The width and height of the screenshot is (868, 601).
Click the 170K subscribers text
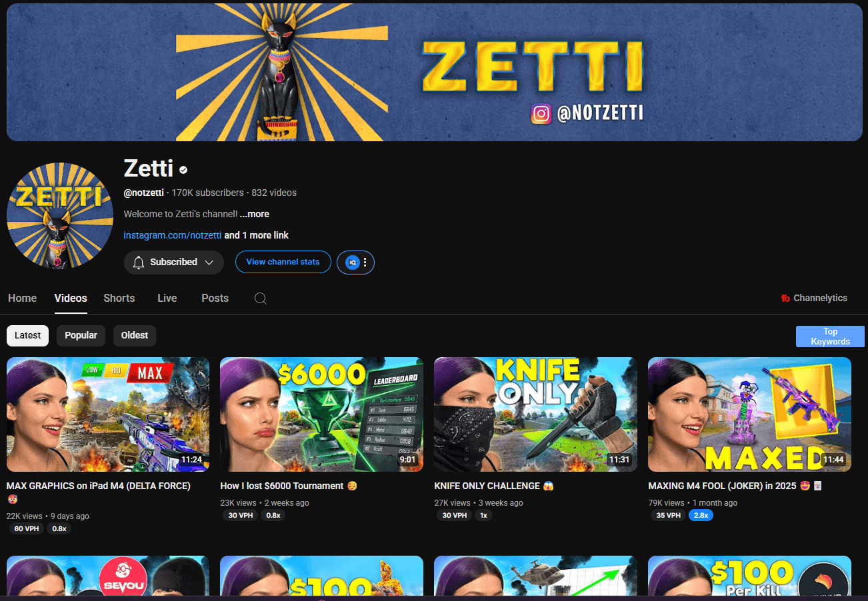tap(208, 193)
